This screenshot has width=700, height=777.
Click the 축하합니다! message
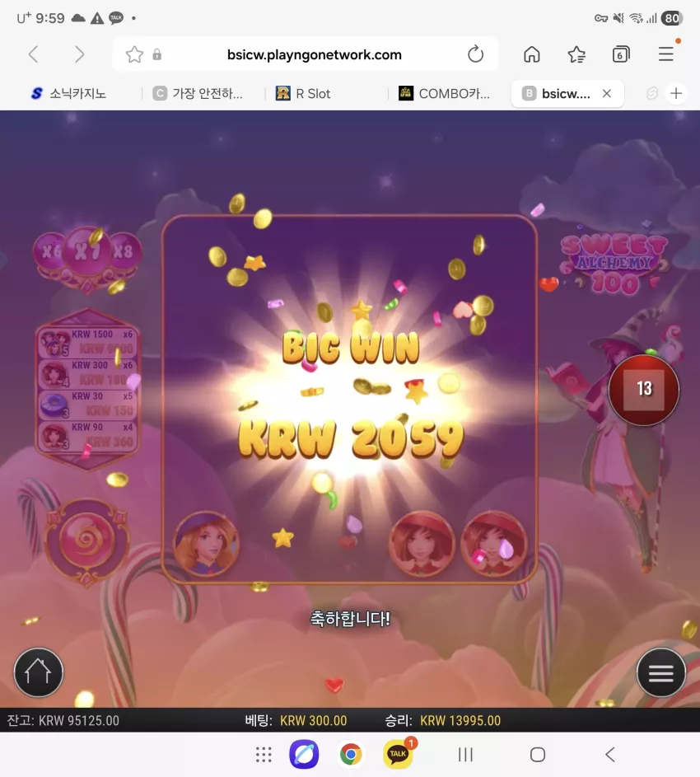pyautogui.click(x=350, y=619)
